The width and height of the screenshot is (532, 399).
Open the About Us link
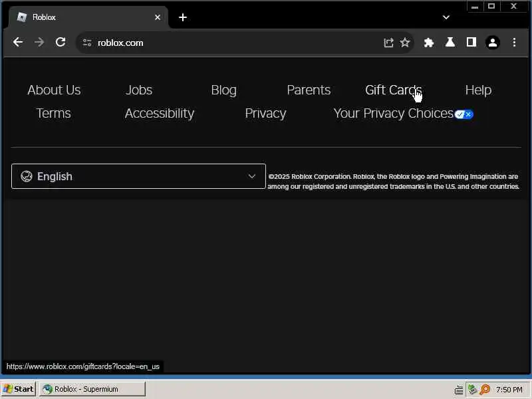(55, 90)
